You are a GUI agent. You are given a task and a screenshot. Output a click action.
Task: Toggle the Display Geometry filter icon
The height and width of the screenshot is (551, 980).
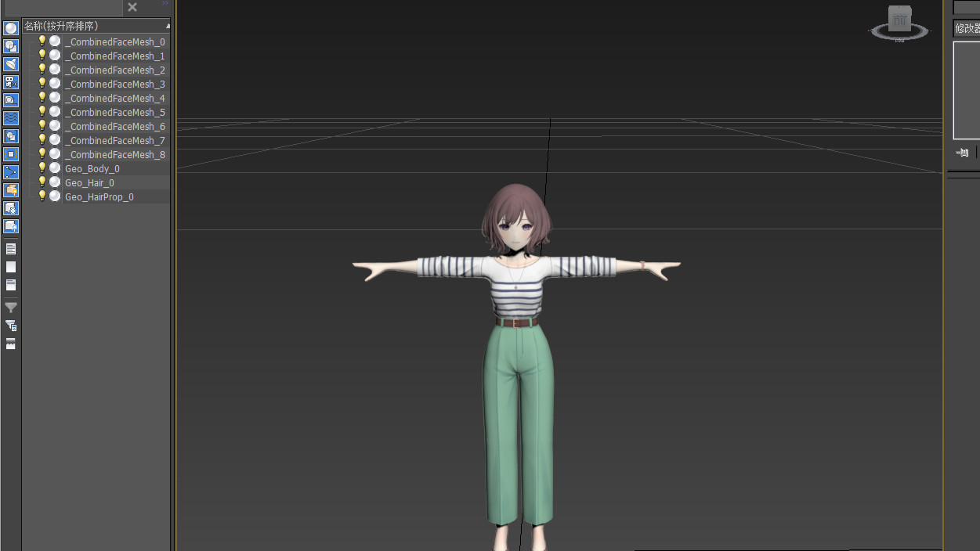(x=11, y=28)
